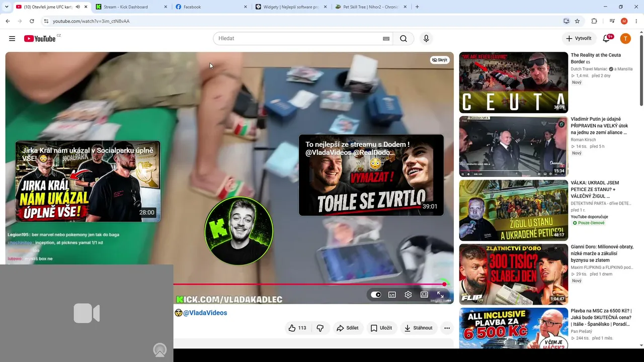Go back with the browser back arrow

[x=8, y=21]
